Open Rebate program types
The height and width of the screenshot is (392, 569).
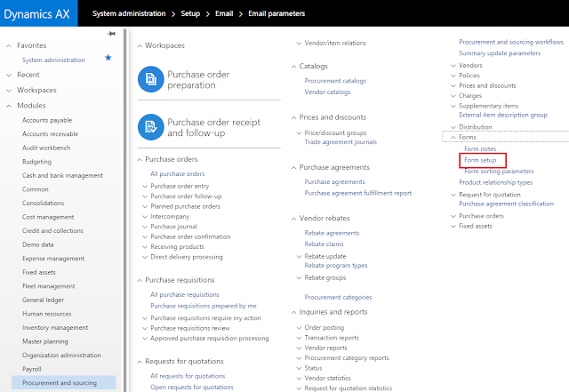click(x=336, y=265)
